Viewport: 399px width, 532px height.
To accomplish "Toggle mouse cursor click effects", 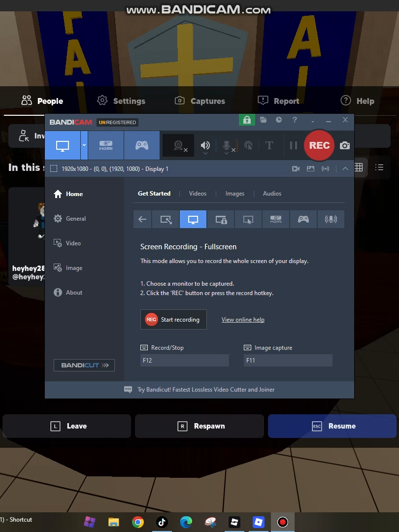I will pyautogui.click(x=248, y=145).
